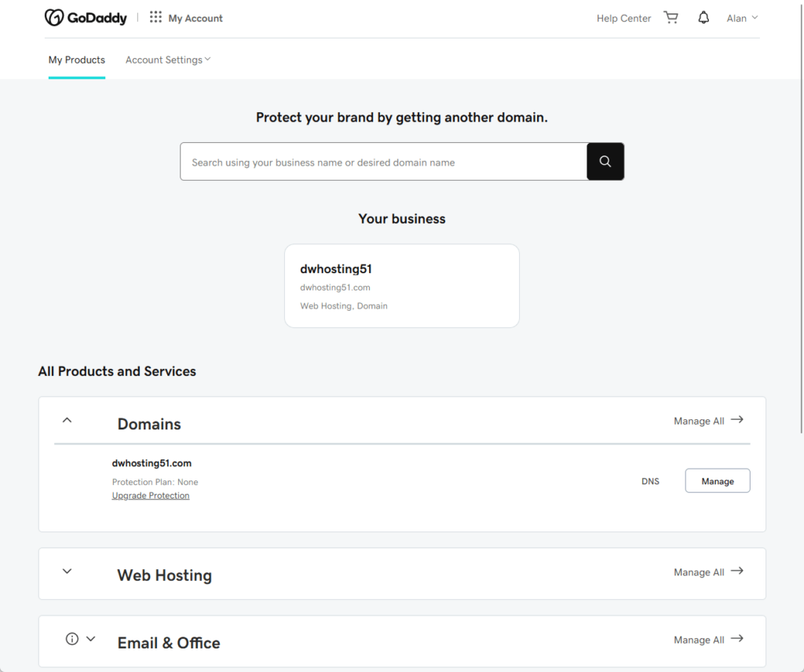The height and width of the screenshot is (672, 804).
Task: Open DNS for dwhosting51.com
Action: click(650, 481)
